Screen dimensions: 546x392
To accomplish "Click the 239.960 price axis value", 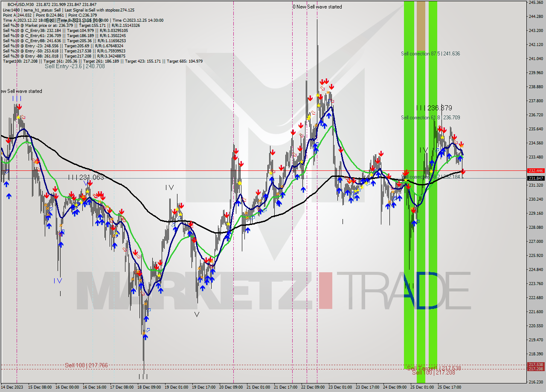I will [x=536, y=73].
